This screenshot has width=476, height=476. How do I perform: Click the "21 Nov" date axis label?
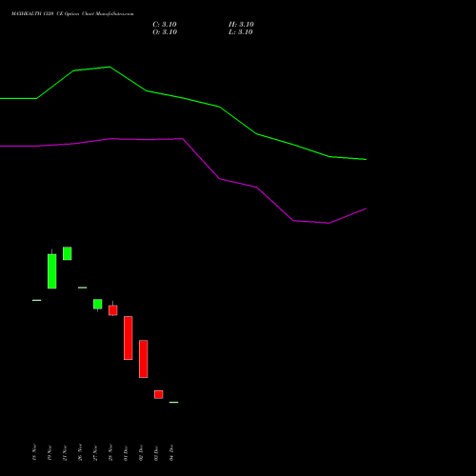[65, 453]
